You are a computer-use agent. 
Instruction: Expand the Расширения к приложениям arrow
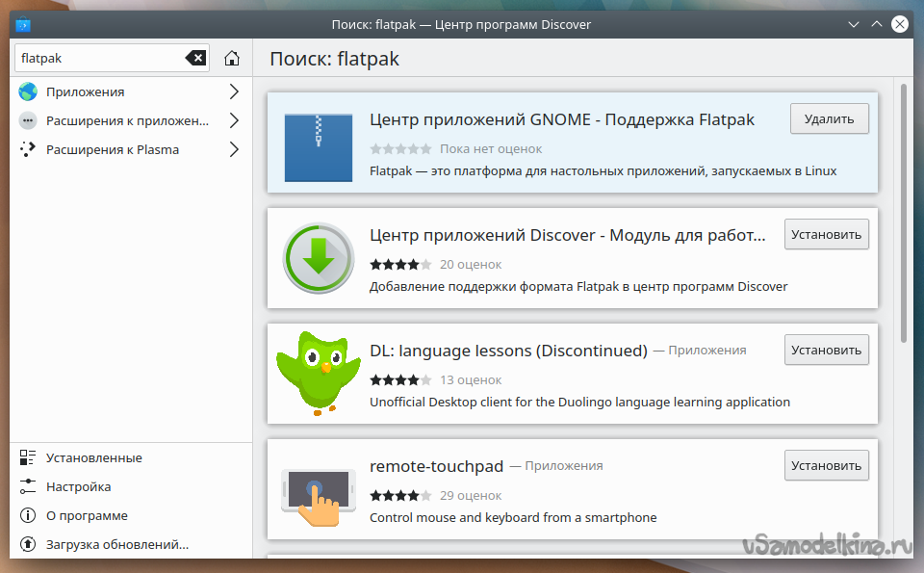click(x=234, y=120)
